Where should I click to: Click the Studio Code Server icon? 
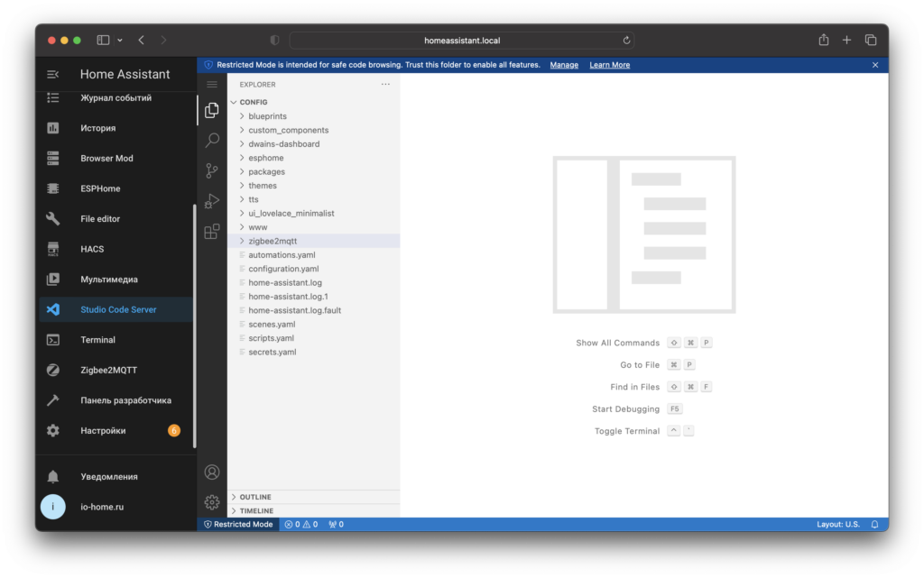click(x=53, y=309)
